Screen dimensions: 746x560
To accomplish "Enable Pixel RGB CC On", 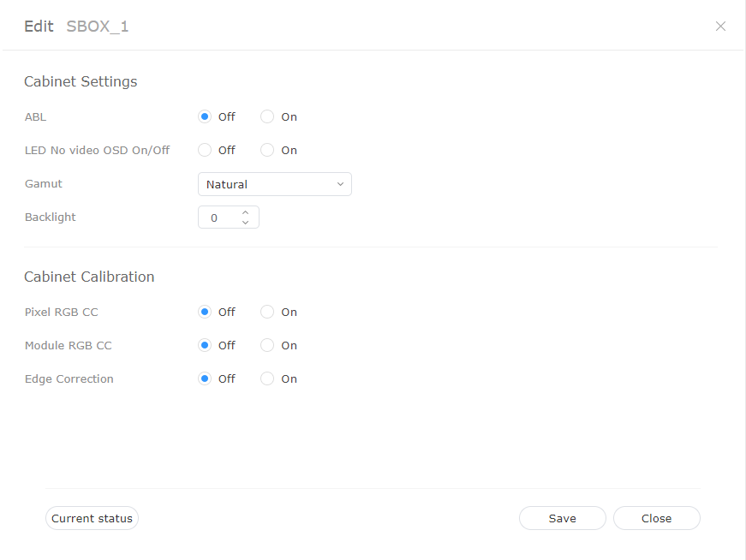I will coord(267,312).
